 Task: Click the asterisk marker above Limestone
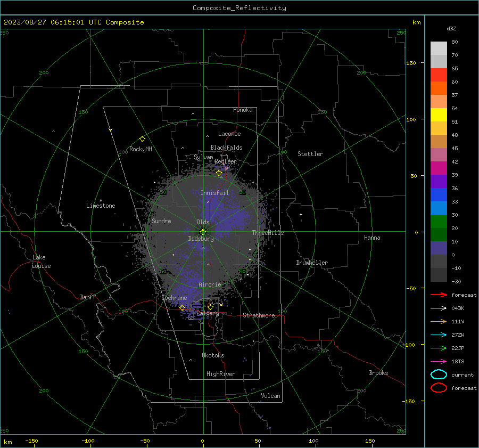click(101, 201)
